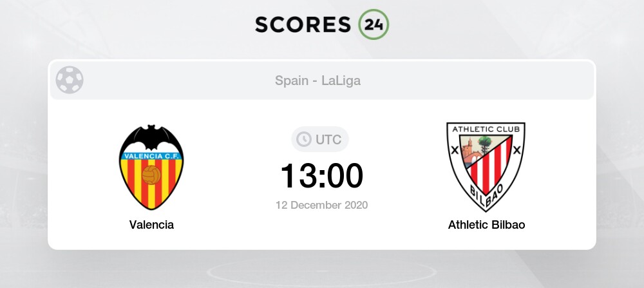Image resolution: width=644 pixels, height=288 pixels.
Task: Click the orange ball inside Valencia crest
Action: point(151,175)
